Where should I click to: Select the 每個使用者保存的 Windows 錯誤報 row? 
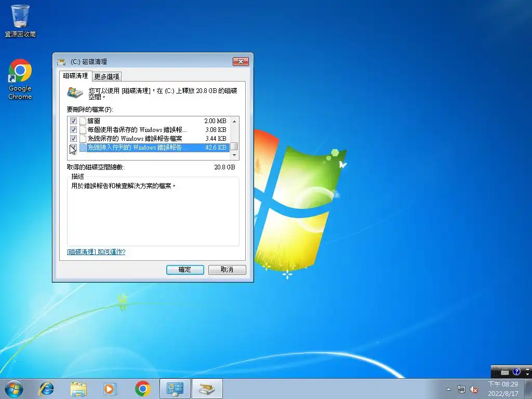click(x=149, y=129)
